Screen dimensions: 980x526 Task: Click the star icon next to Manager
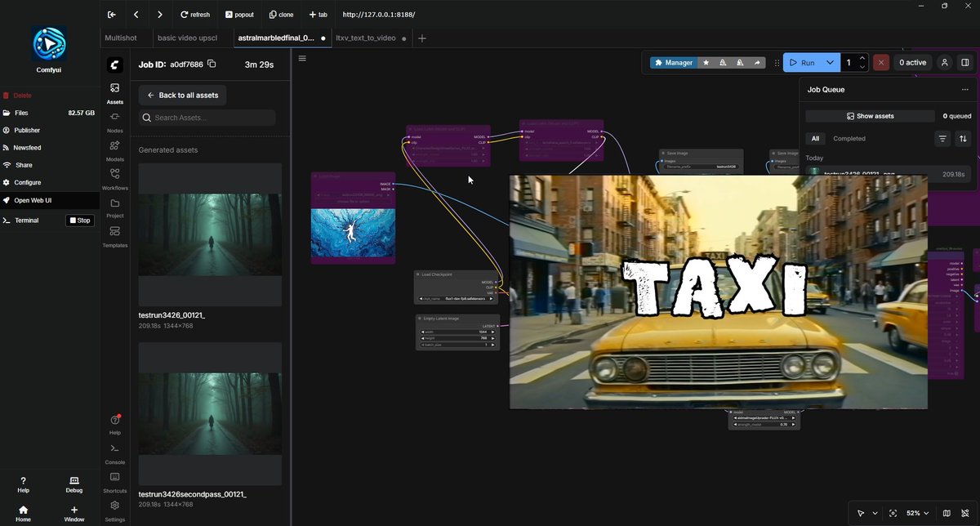(x=706, y=62)
